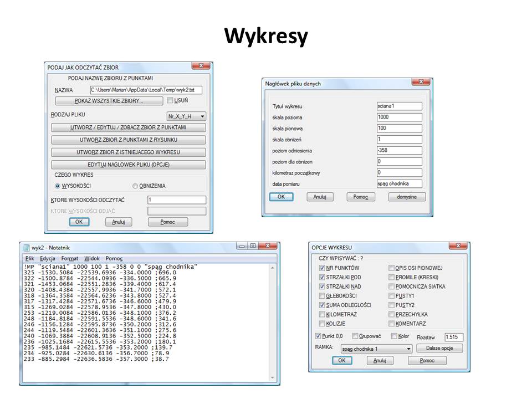Open Plik menu in Notatnik

point(29,259)
